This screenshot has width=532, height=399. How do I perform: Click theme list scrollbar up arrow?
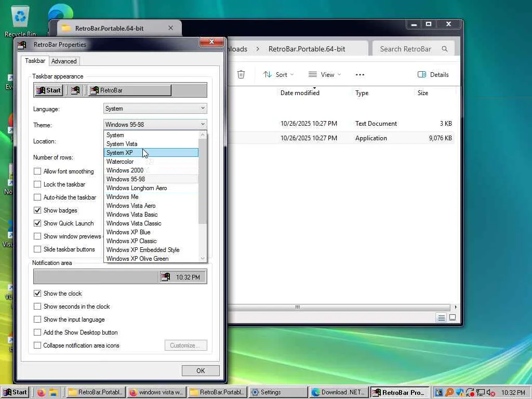pyautogui.click(x=203, y=135)
